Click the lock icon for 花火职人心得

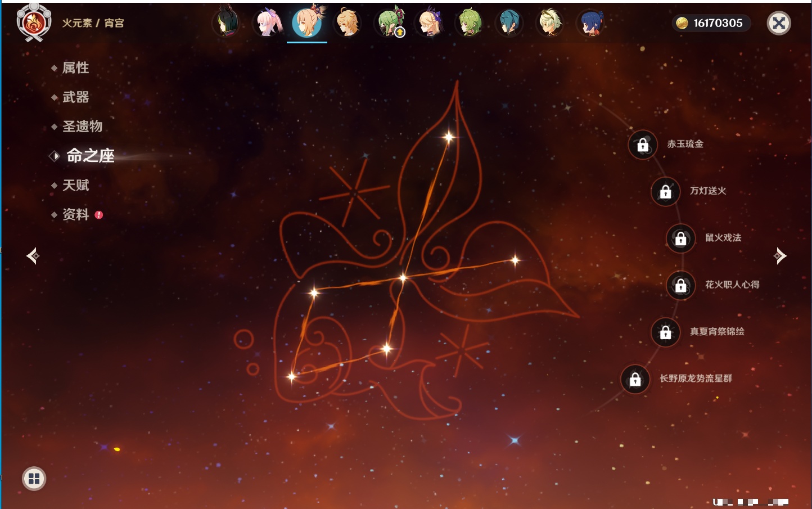(681, 286)
